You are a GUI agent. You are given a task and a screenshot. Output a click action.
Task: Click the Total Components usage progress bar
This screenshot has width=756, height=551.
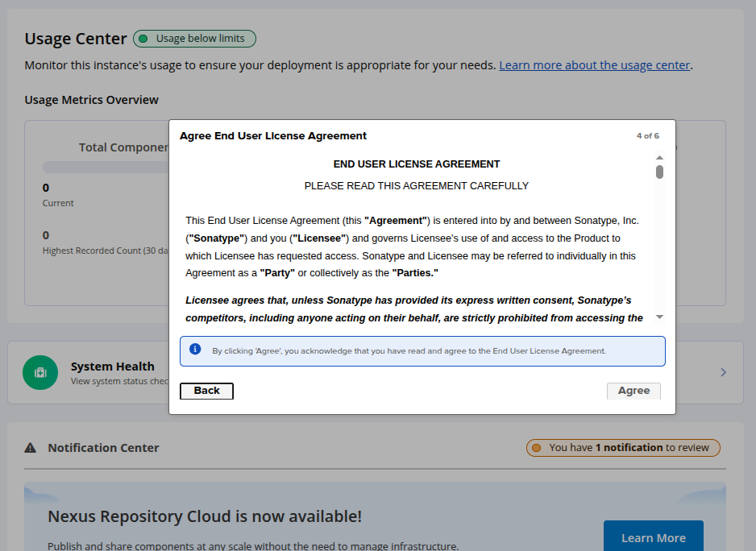tap(105, 167)
